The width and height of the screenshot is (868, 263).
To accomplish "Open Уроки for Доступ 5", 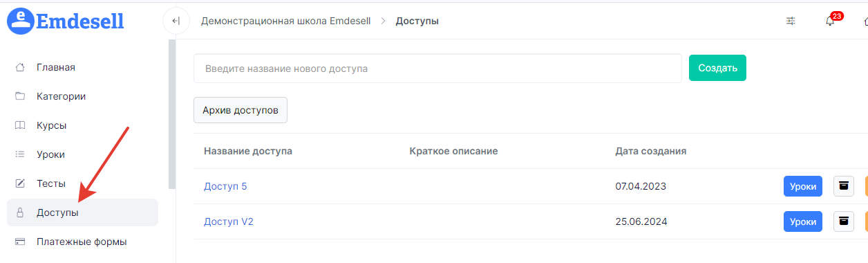I will pyautogui.click(x=803, y=186).
